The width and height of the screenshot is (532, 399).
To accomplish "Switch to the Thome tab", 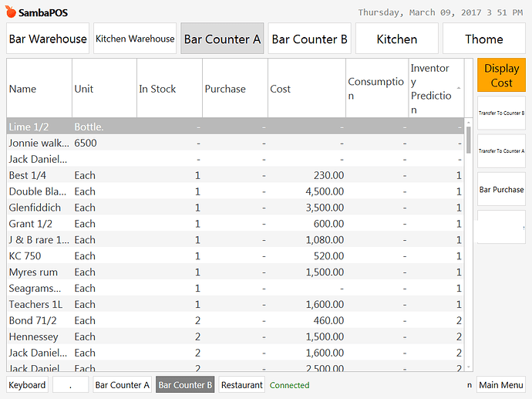I will (483, 39).
